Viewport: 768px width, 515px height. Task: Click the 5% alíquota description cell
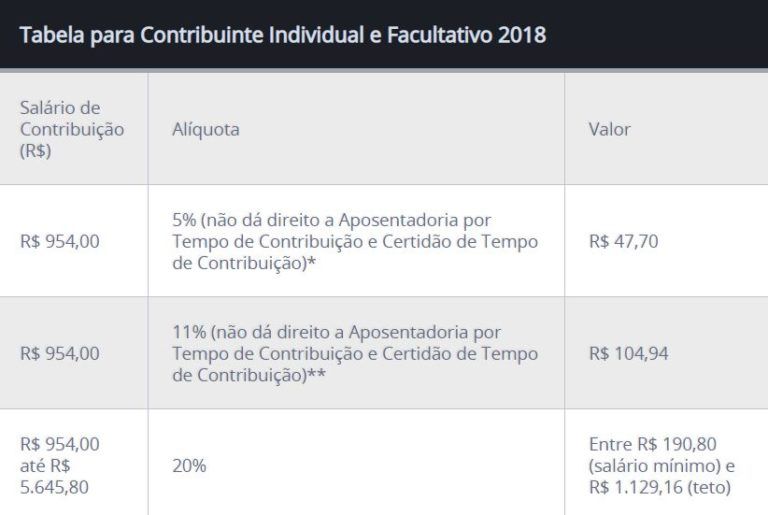point(354,241)
